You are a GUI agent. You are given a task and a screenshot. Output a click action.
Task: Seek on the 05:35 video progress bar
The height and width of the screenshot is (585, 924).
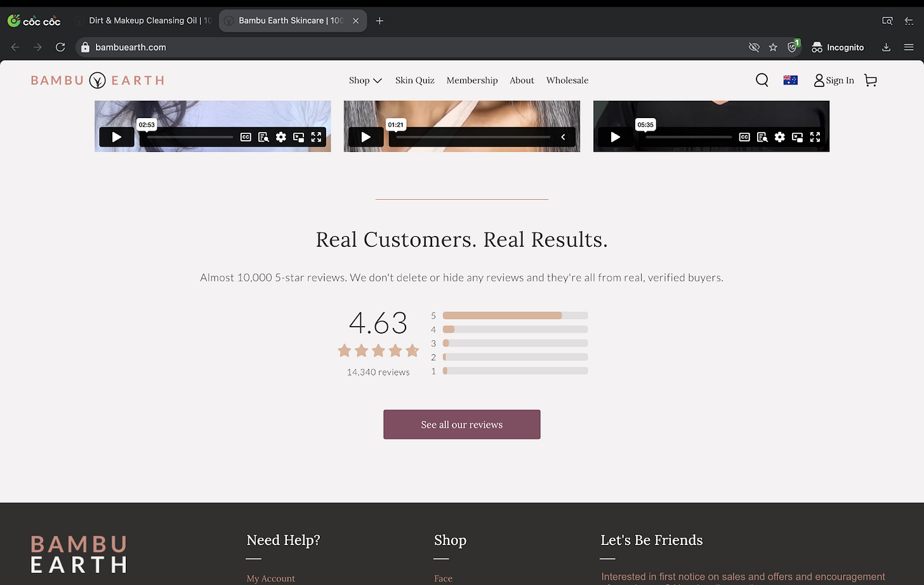(x=689, y=137)
